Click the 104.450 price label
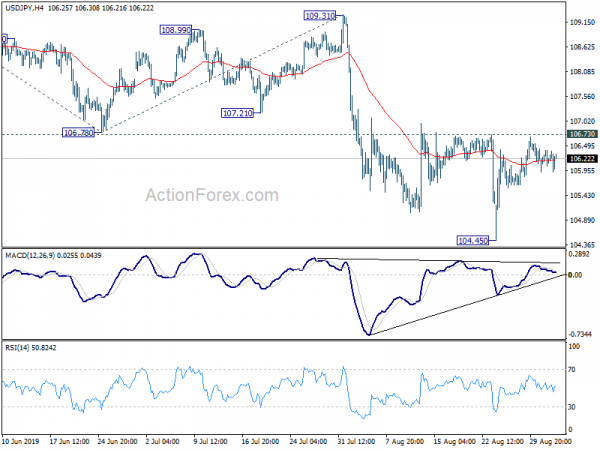 coord(473,240)
